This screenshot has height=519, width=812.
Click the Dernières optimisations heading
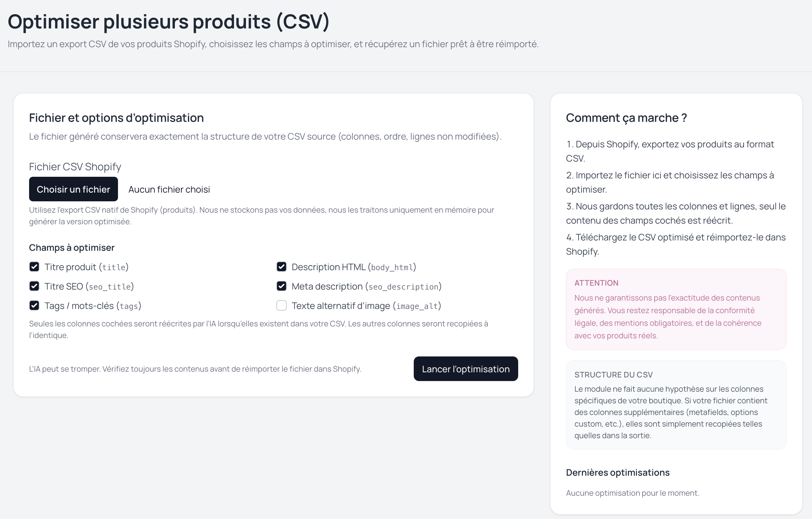click(x=617, y=472)
